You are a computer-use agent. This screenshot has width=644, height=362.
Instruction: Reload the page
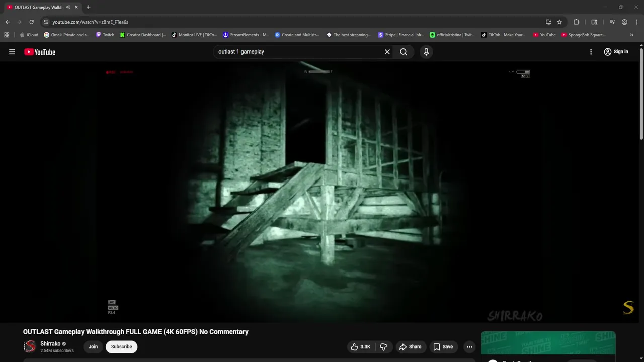(x=31, y=22)
